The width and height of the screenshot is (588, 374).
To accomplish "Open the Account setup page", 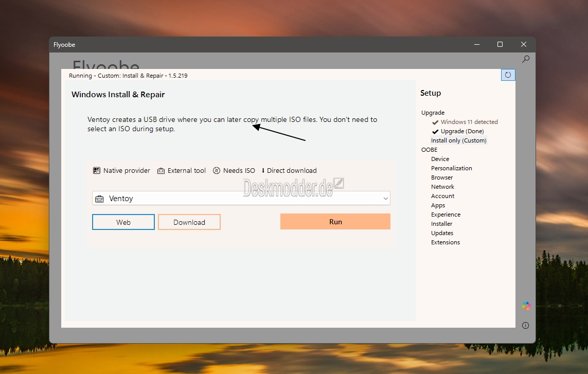I will (442, 196).
